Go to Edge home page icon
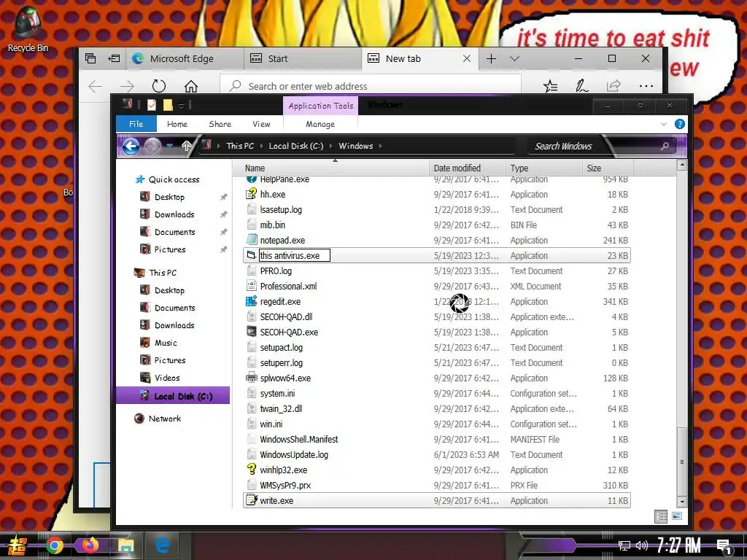Viewport: 747px width, 560px height. [x=191, y=86]
